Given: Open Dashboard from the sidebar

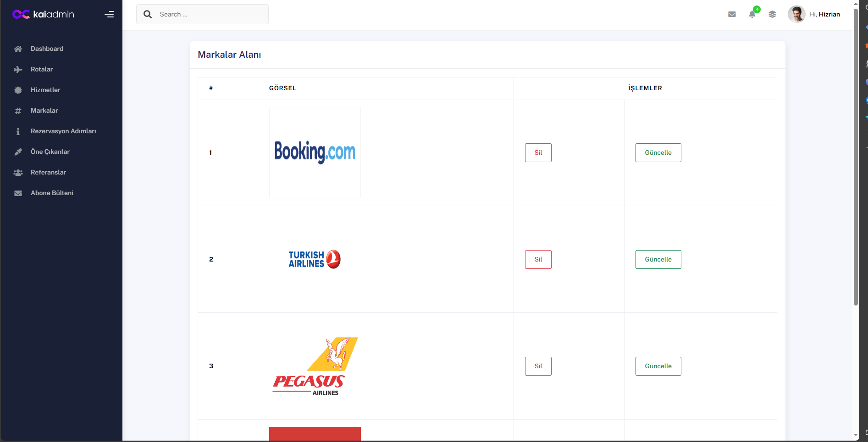Looking at the screenshot, I should tap(47, 49).
